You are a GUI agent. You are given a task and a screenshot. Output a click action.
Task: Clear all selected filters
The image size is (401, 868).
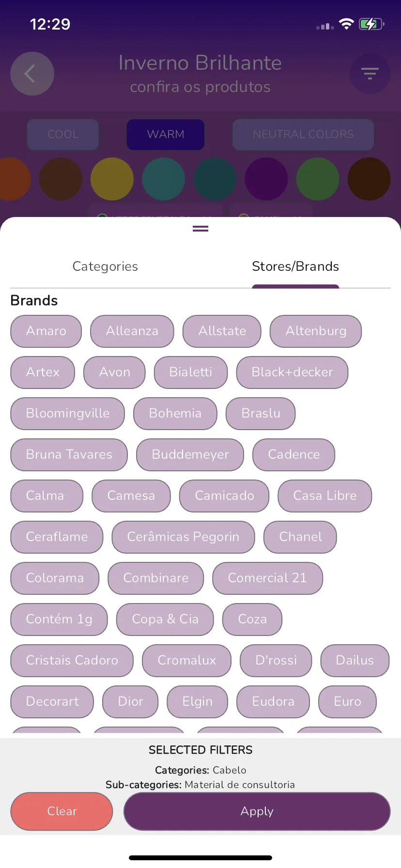(x=62, y=811)
